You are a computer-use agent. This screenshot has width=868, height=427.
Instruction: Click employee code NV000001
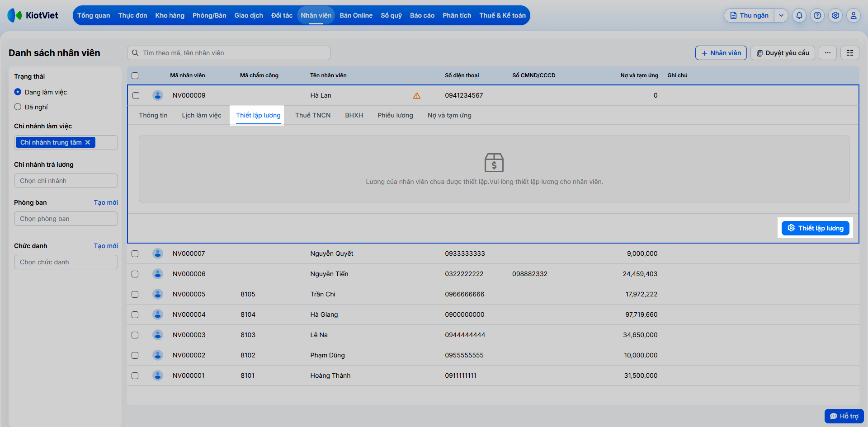point(189,375)
